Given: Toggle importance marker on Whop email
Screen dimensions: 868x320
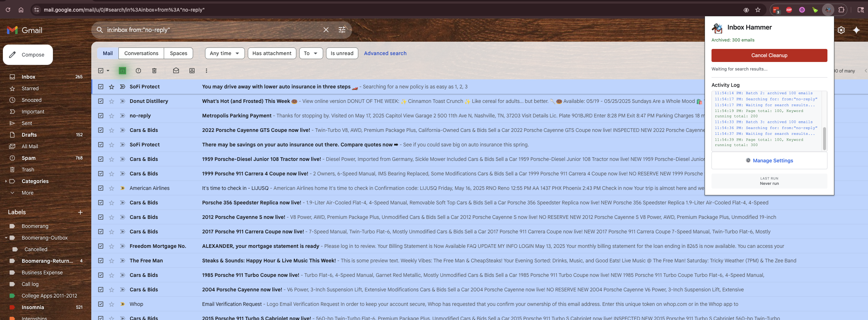Looking at the screenshot, I should pos(122,304).
